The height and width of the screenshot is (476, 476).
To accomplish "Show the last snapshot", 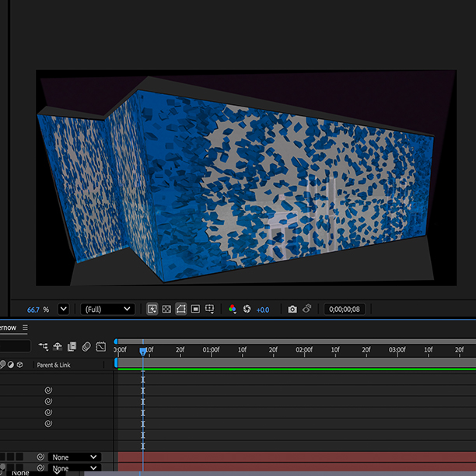I will [x=307, y=309].
